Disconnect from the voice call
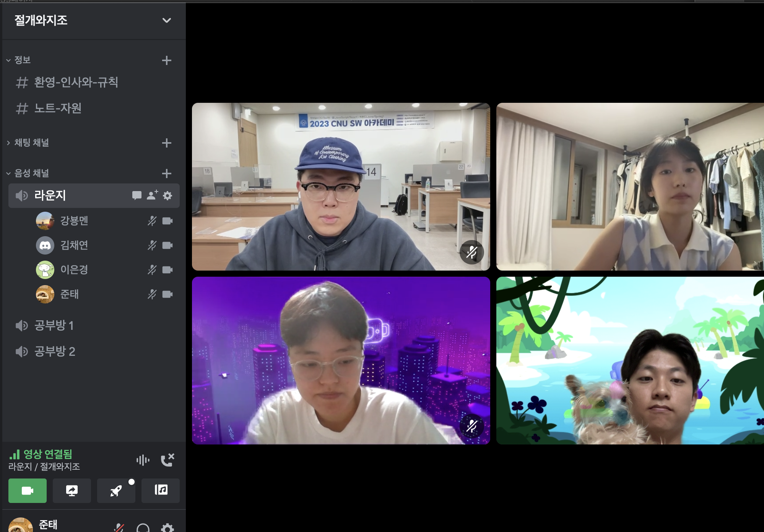The height and width of the screenshot is (532, 764). click(x=167, y=460)
